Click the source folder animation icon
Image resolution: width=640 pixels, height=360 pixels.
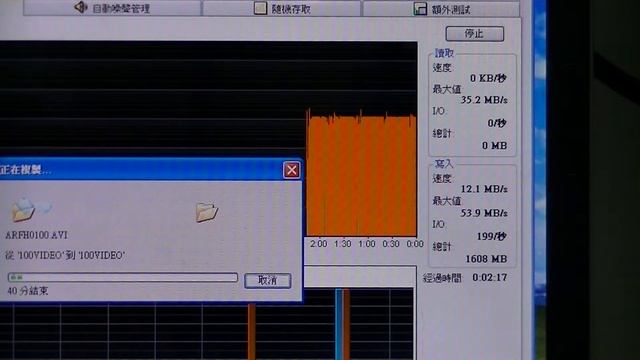tap(30, 209)
